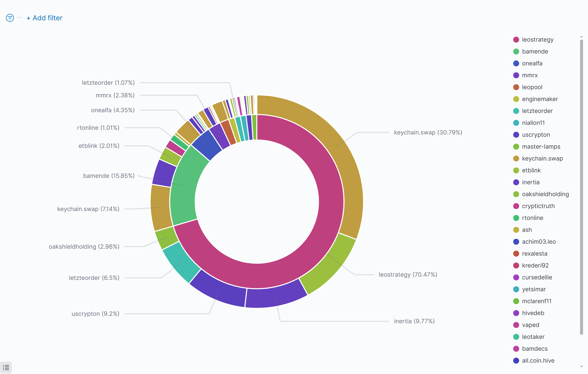Screen dimensions: 588x374
Task: Click leostrategy legend color dot
Action: coord(516,40)
